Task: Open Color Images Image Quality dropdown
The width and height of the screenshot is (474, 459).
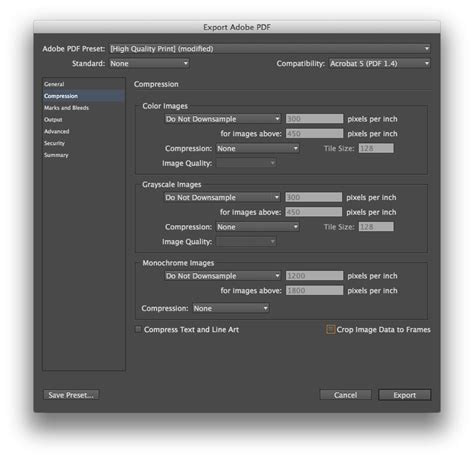Action: 246,163
